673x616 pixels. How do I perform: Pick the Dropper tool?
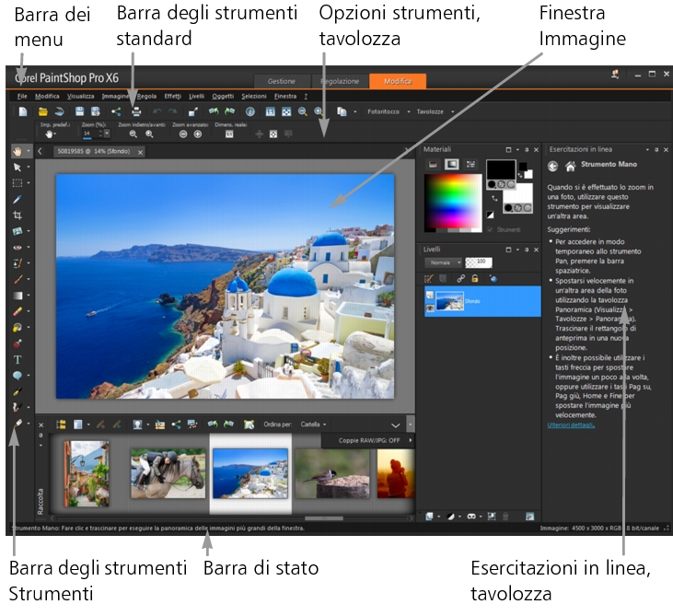pos(18,198)
